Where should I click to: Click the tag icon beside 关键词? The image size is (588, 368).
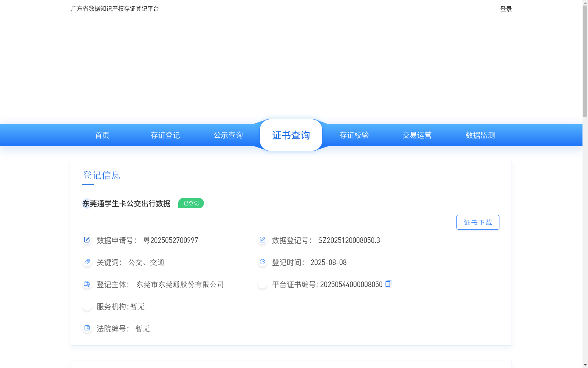coord(87,262)
